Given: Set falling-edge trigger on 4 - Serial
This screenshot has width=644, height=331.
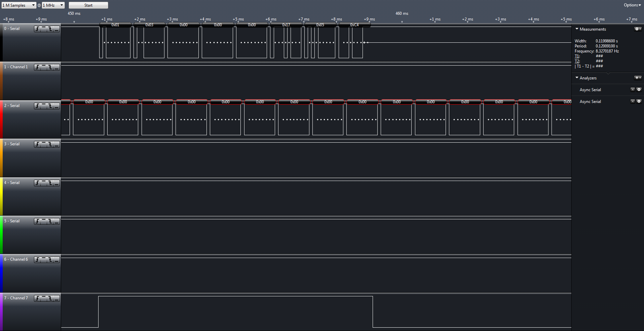Looking at the screenshot, I should (50, 183).
